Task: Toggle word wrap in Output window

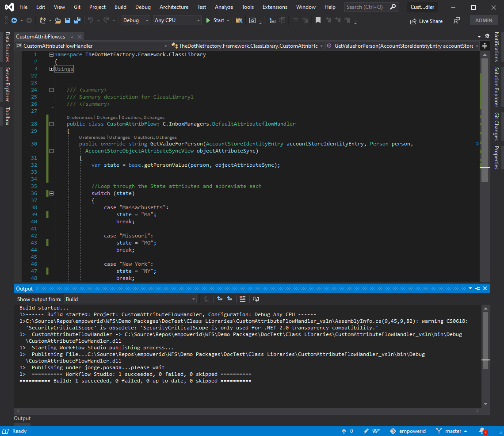Action: tap(256, 299)
